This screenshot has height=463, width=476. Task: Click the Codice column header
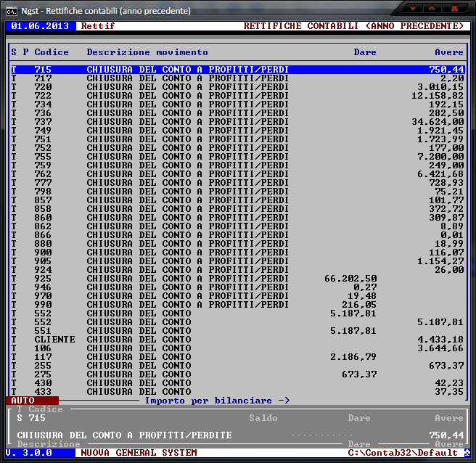tap(52, 52)
